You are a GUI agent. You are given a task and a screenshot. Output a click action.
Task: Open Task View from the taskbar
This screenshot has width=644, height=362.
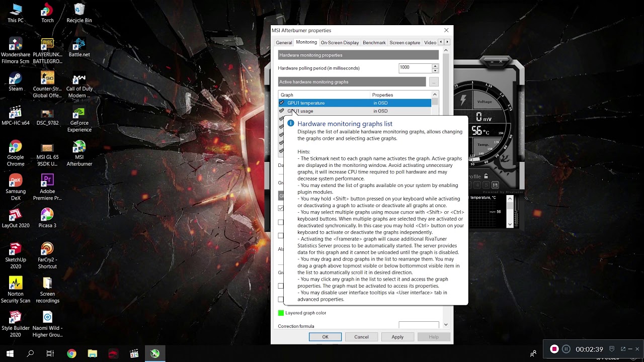tap(50, 354)
